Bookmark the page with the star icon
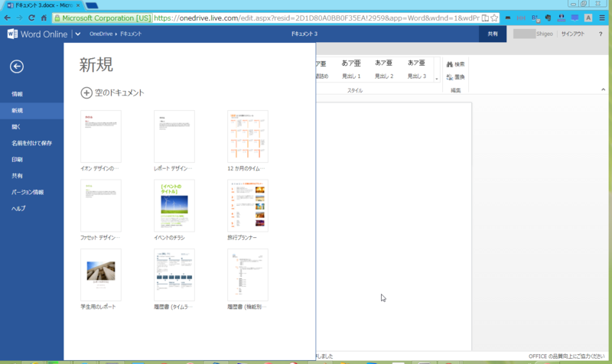This screenshot has width=612, height=364. [494, 18]
